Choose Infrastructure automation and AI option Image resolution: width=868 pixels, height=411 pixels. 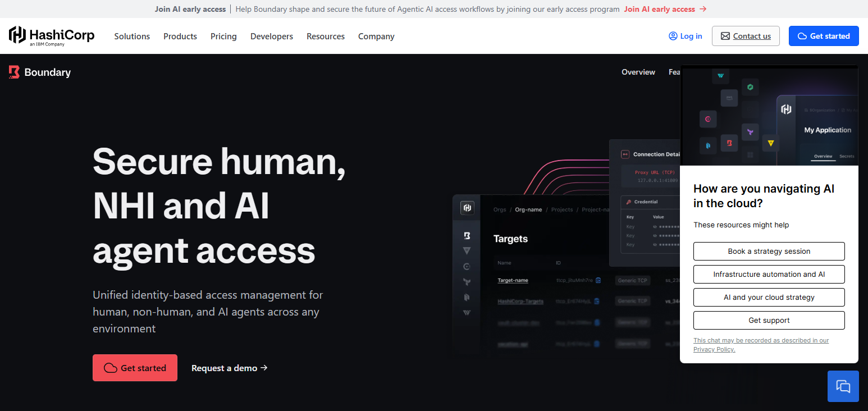click(x=769, y=274)
